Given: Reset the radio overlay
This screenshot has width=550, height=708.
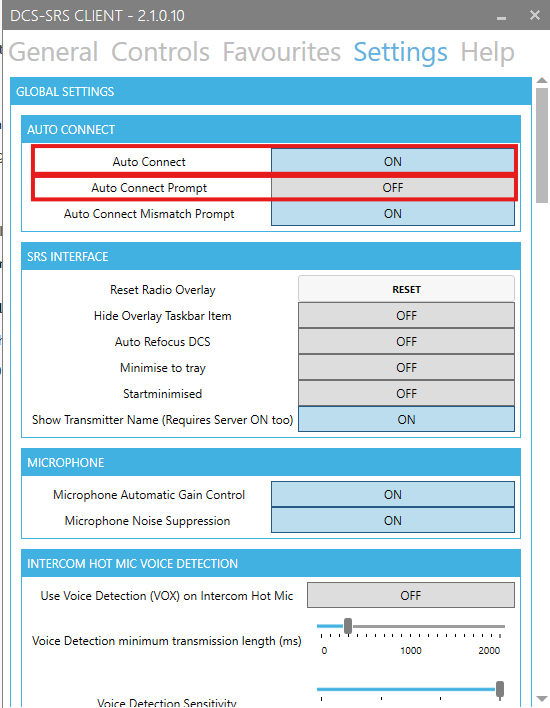Looking at the screenshot, I should [406, 289].
